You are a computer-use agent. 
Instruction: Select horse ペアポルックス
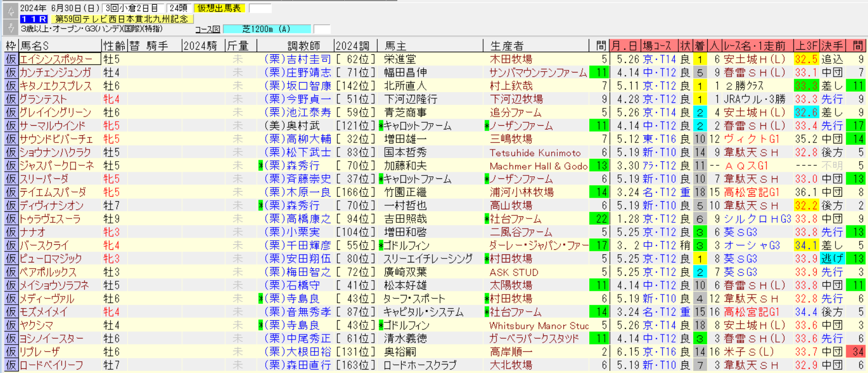[x=48, y=272]
